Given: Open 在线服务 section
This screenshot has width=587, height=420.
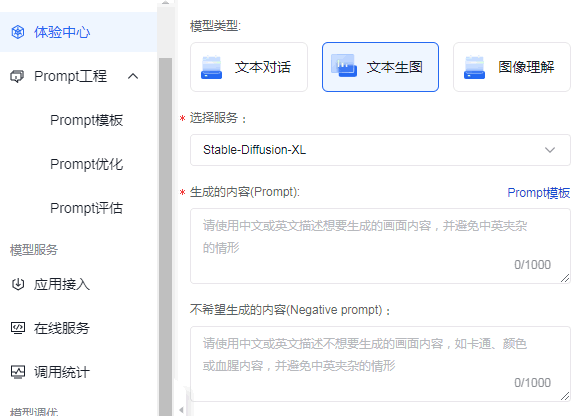Looking at the screenshot, I should coord(62,328).
